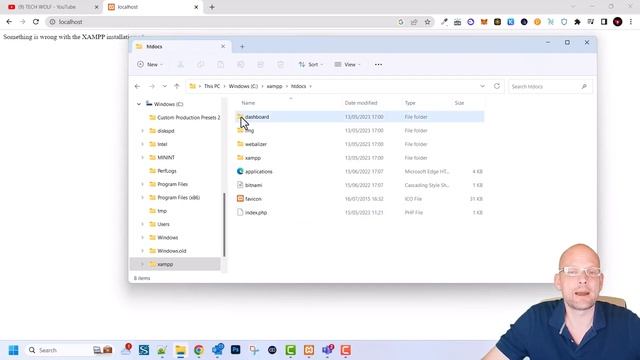Screen dimensions: 640x360
Task: Select the Windows folder in tree
Action: (164, 238)
